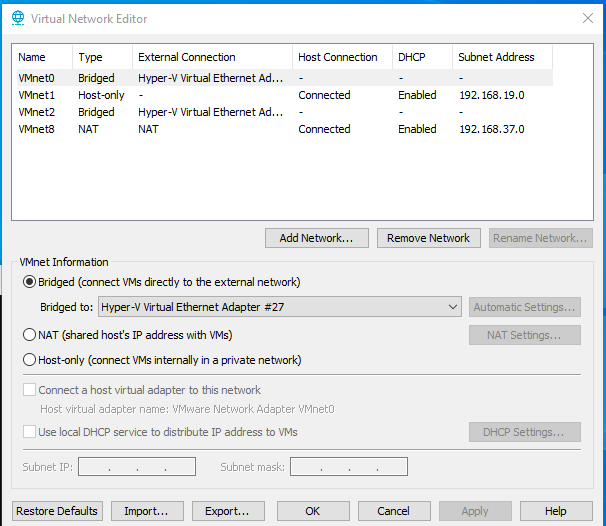Click the External Connection column header
This screenshot has height=526, width=606.
coord(212,57)
